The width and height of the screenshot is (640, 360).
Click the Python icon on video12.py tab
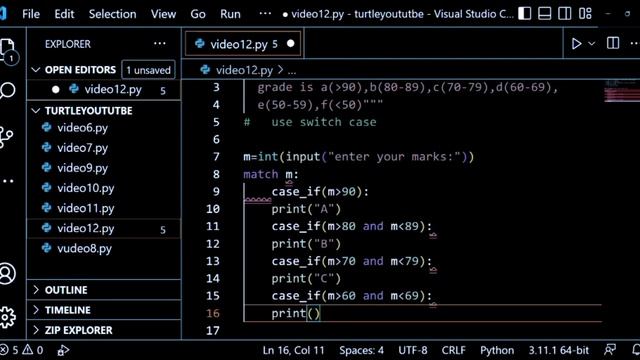tap(200, 43)
